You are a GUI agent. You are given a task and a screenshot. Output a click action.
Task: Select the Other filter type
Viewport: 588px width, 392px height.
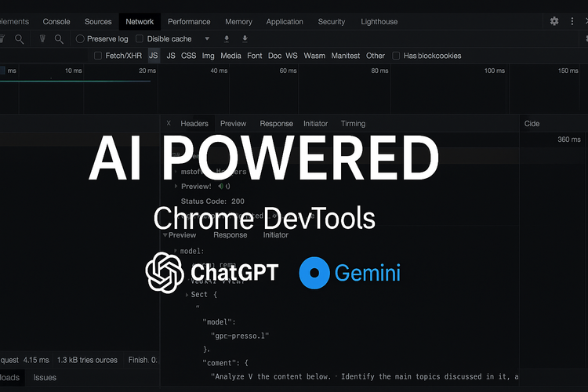pos(376,56)
